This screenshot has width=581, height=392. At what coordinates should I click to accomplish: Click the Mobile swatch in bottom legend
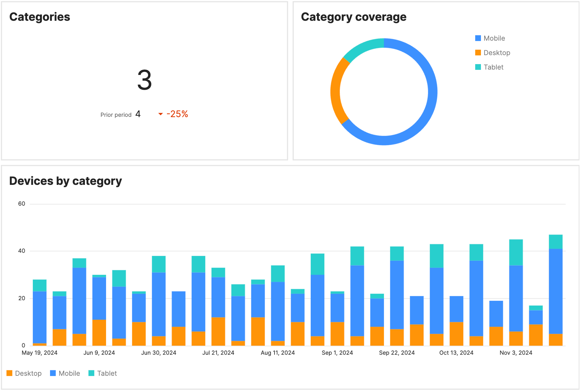pyautogui.click(x=52, y=373)
